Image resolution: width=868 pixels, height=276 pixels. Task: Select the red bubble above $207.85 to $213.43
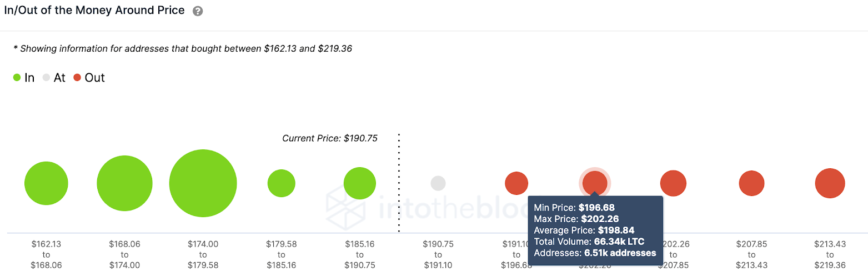point(752,183)
